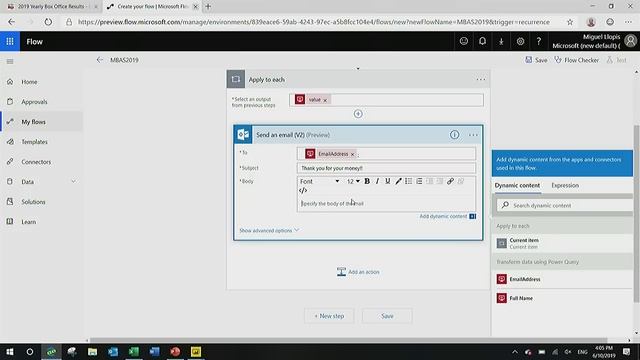Screen dimensions: 640x360
Task: Click the New step button
Action: 329,316
